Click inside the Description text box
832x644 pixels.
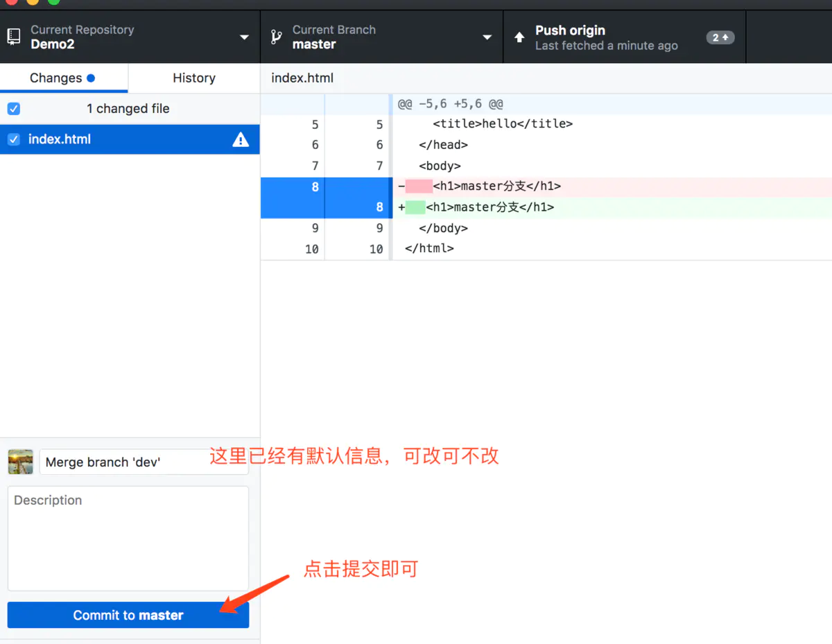pyautogui.click(x=128, y=537)
